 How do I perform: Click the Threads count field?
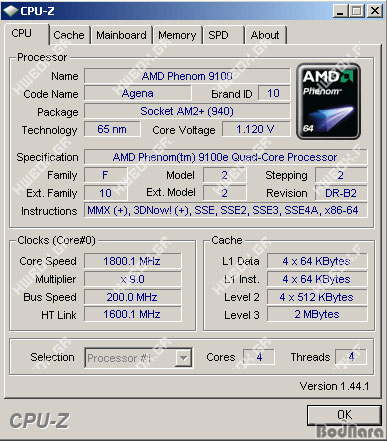click(351, 357)
